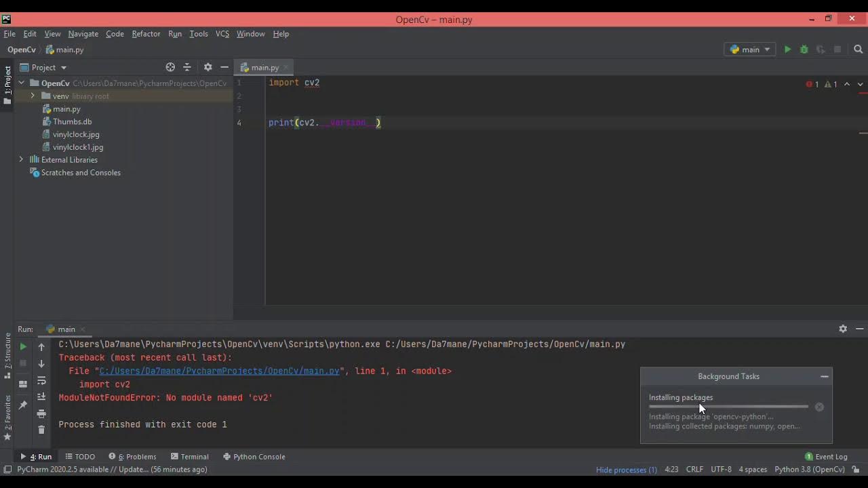This screenshot has width=868, height=488.
Task: Jump to the previous highlighted error
Action: (847, 85)
